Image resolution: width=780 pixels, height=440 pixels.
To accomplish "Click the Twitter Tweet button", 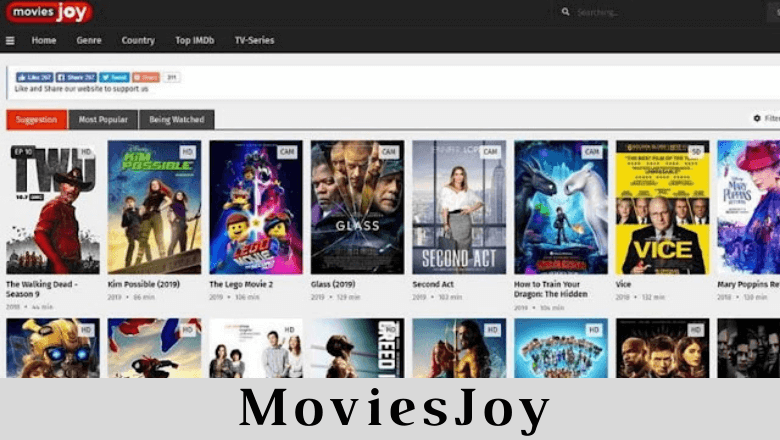I will click(x=114, y=77).
